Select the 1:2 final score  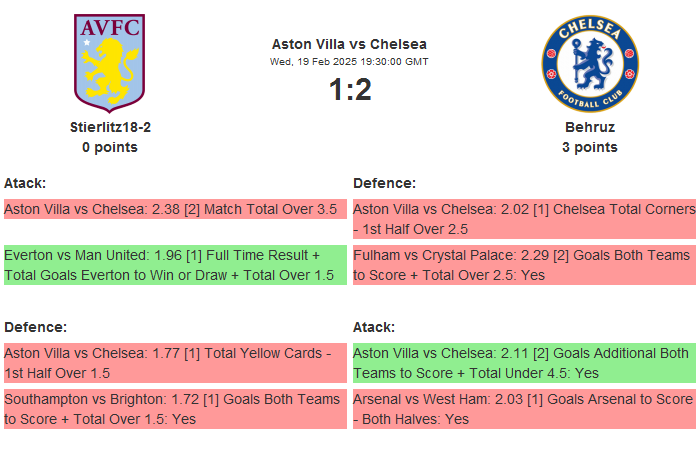(x=349, y=90)
